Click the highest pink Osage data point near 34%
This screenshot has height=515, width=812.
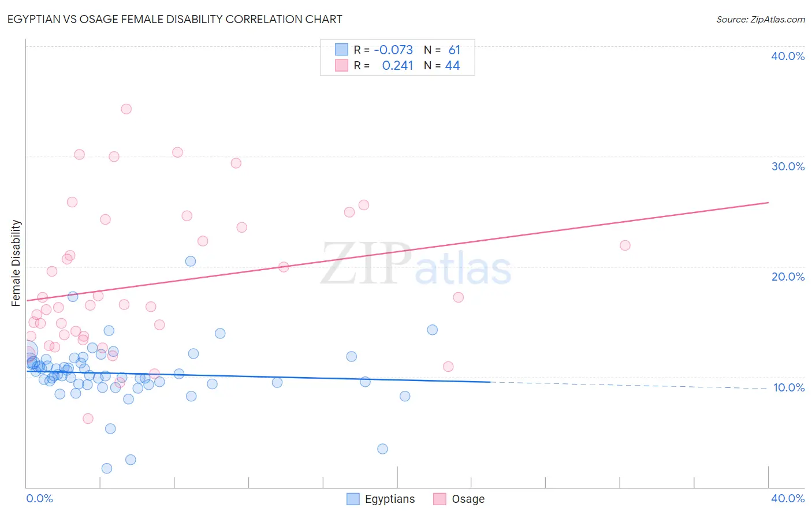126,109
